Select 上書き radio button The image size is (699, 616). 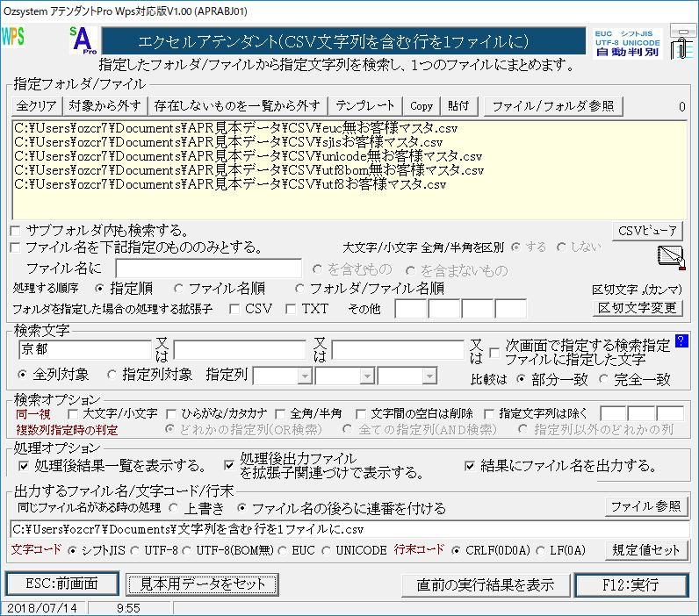pos(174,508)
